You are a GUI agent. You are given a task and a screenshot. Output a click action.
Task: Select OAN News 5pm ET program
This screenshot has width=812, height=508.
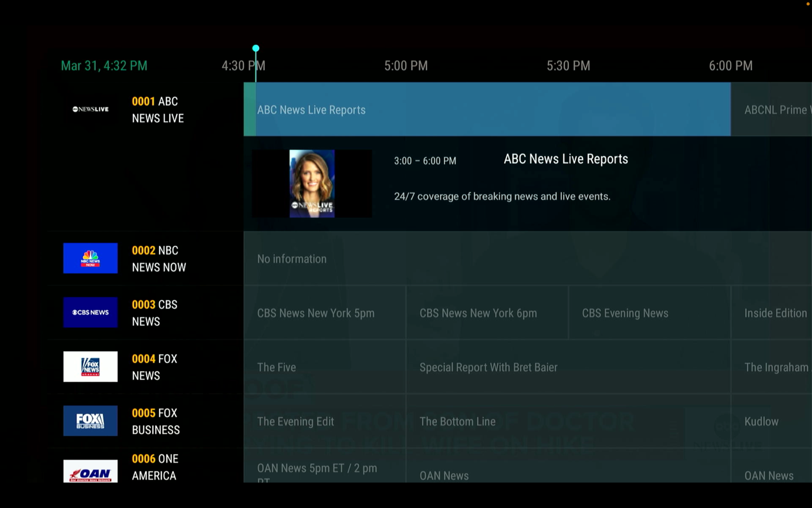click(x=325, y=466)
